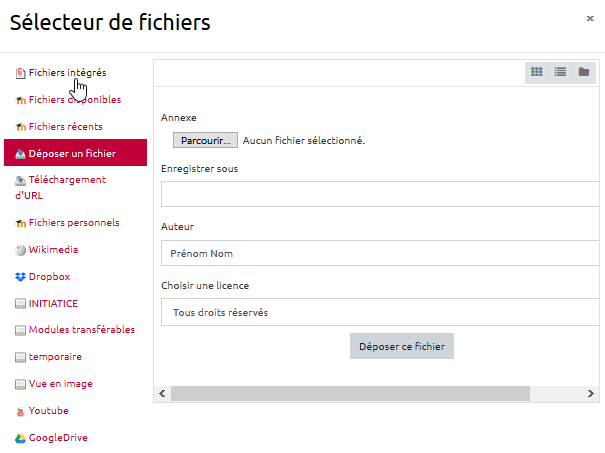The width and height of the screenshot is (605, 453).
Task: Open the Wikimedia repository
Action: click(53, 249)
